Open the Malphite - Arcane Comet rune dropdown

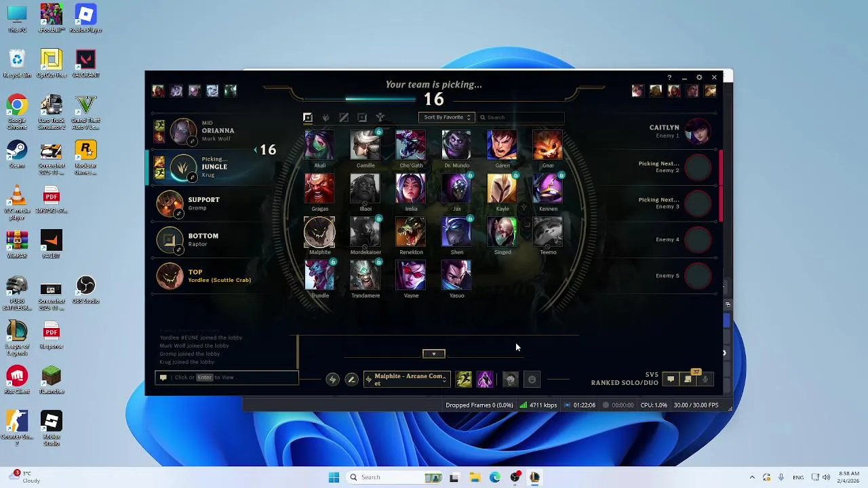click(406, 380)
